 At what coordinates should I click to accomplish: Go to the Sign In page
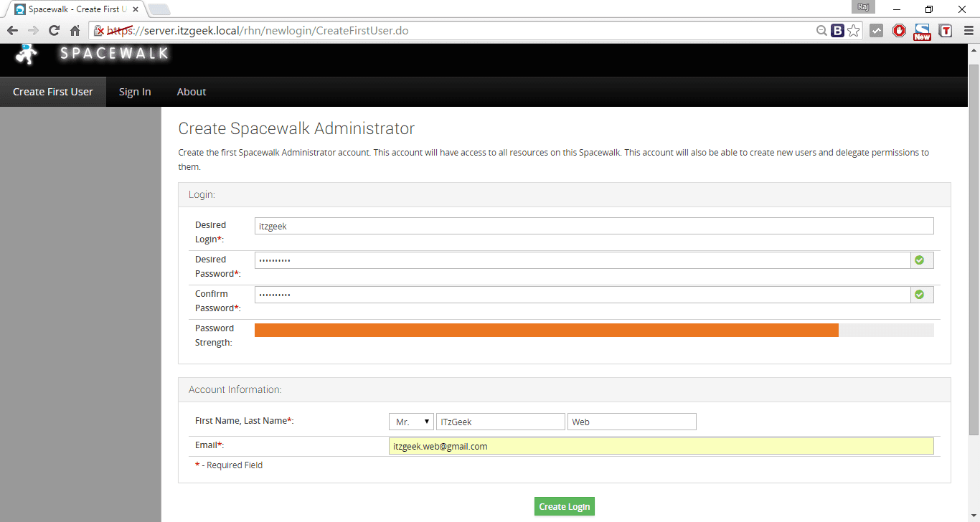(135, 92)
